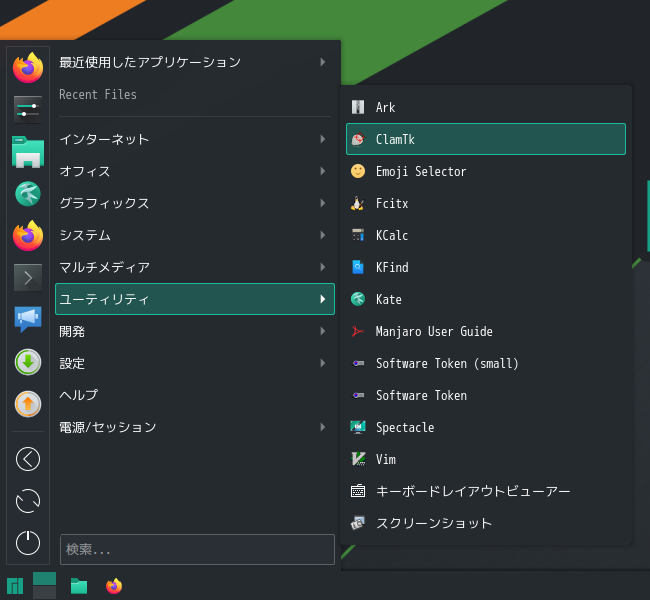Screen dimensions: 650x600
Task: Open the orange upload arrow update icon
Action: pos(28,404)
